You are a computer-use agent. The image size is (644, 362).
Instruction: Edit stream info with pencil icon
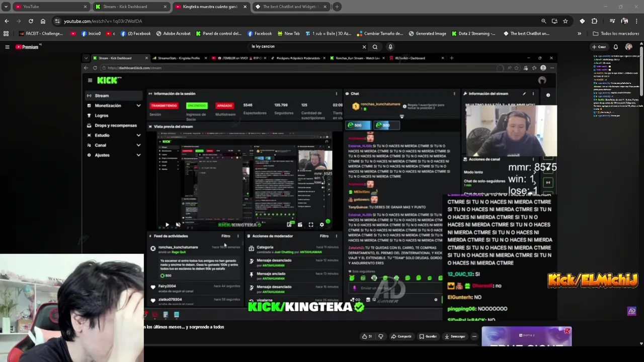524,94
